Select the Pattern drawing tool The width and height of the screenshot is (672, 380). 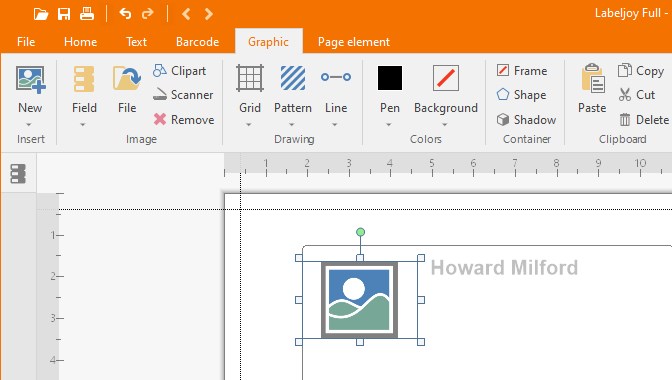pos(293,89)
